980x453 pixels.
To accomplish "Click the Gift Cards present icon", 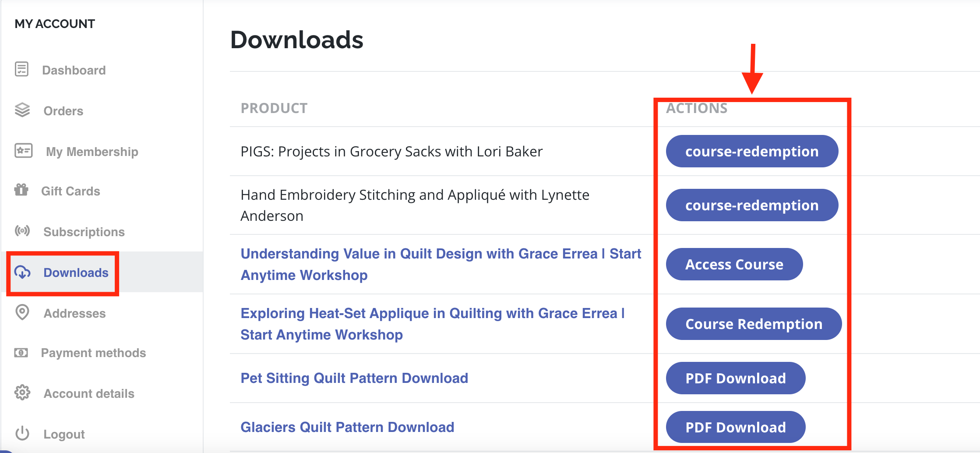I will (21, 190).
